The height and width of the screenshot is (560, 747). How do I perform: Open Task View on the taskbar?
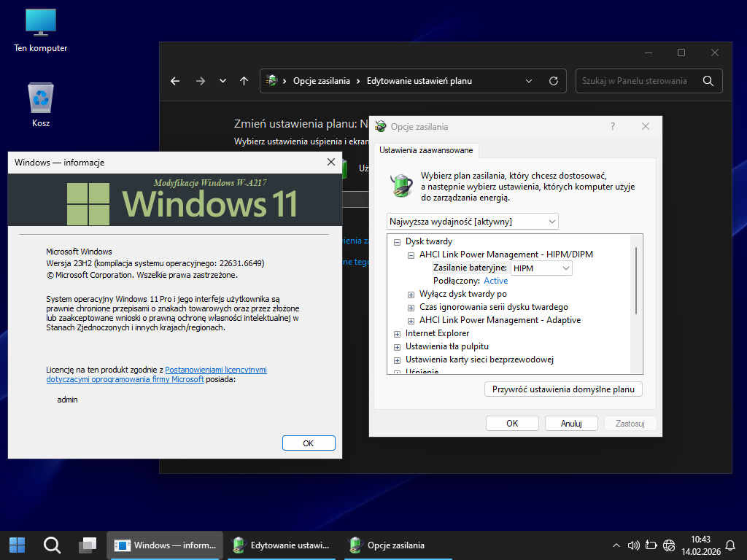88,545
